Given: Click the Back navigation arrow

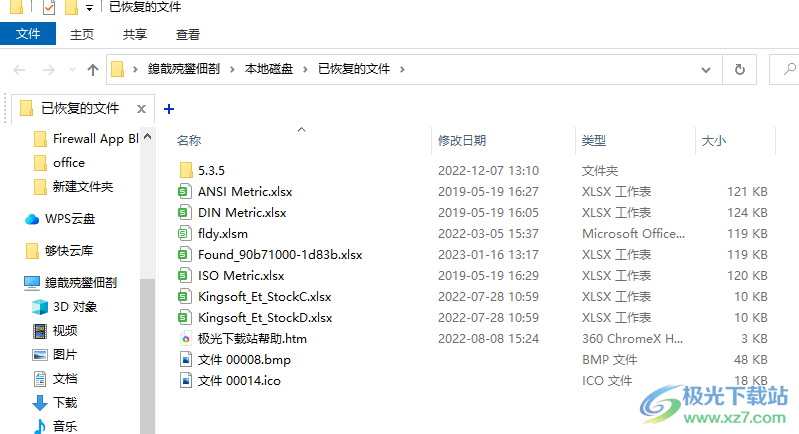Looking at the screenshot, I should pos(19,69).
